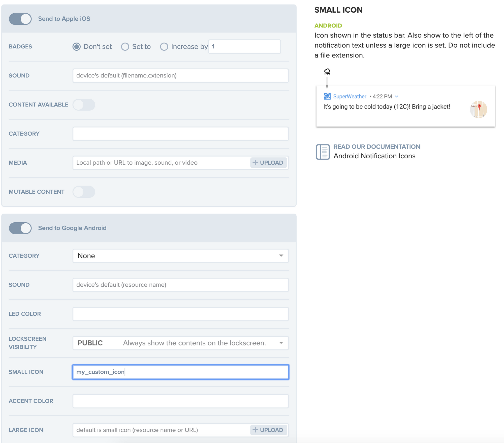The width and height of the screenshot is (504, 443).
Task: Click the Send to Apple iOS label
Action: tap(64, 19)
